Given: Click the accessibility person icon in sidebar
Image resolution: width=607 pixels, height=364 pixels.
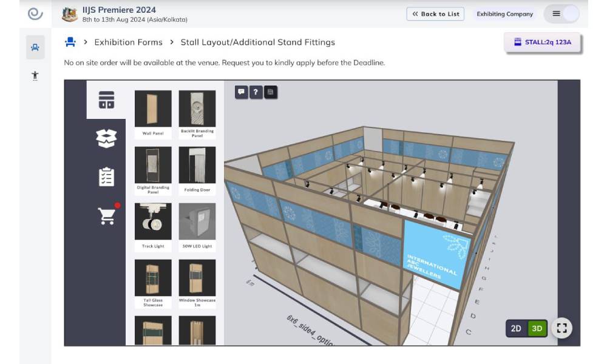Looking at the screenshot, I should click(x=35, y=76).
